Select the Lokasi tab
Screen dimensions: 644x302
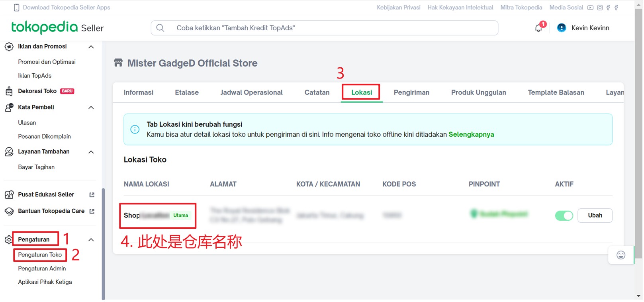[362, 92]
